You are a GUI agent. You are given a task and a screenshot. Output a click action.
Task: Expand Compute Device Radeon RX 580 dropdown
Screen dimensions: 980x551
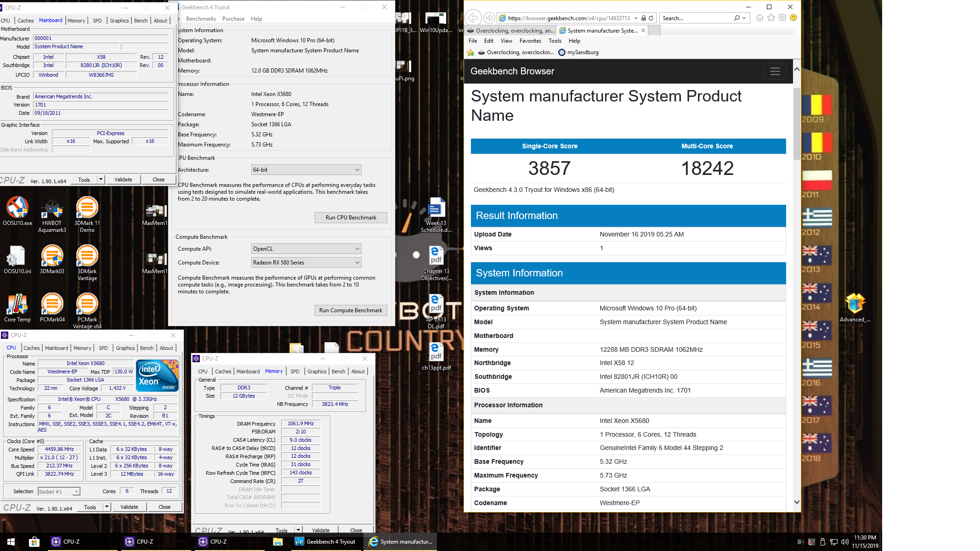306,263
